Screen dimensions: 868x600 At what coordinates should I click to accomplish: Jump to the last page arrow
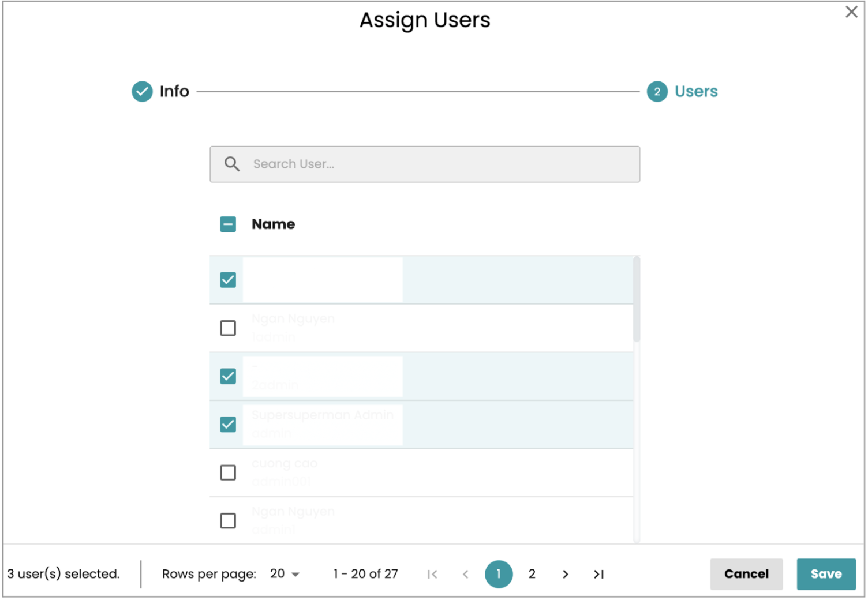(598, 574)
